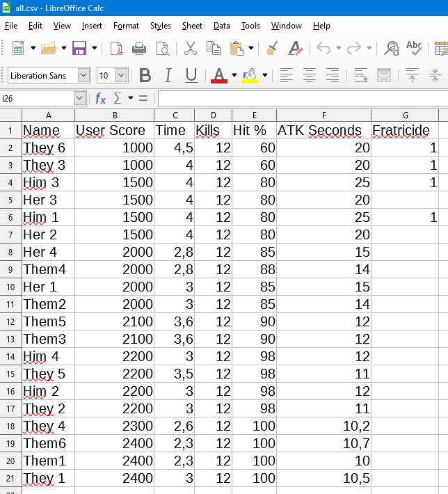Click the Cut scissors icon

click(x=190, y=48)
